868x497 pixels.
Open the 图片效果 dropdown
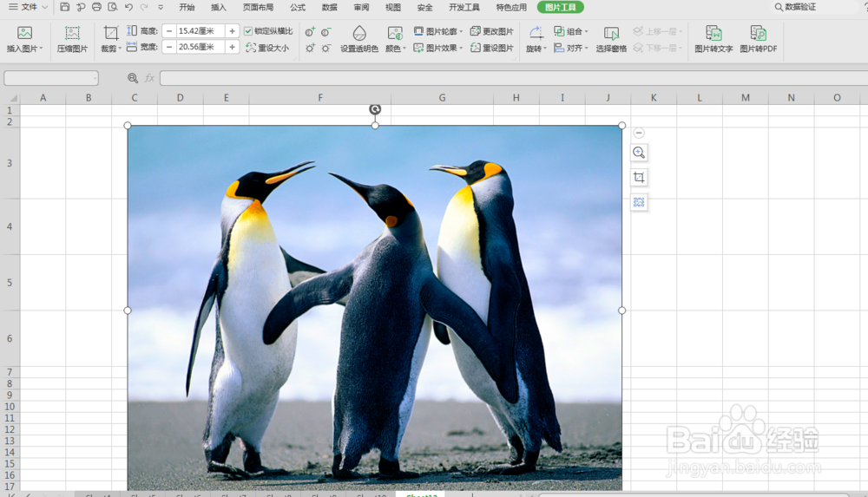(437, 48)
